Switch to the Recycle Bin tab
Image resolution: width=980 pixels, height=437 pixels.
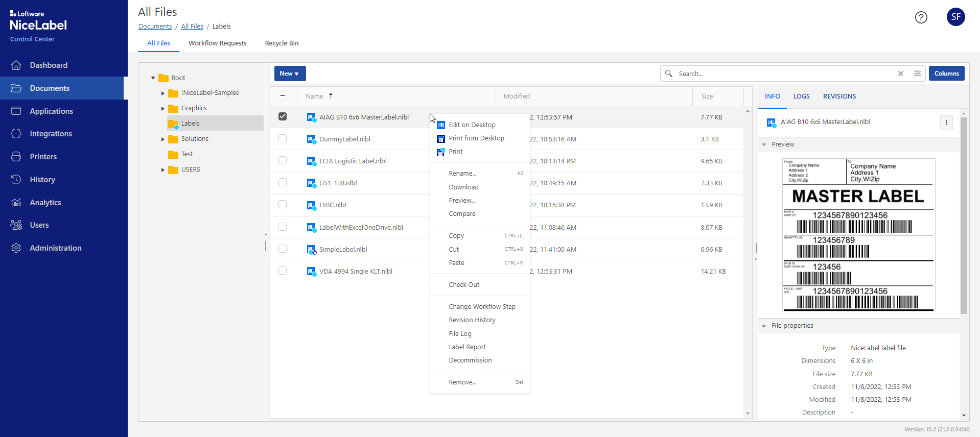tap(282, 43)
